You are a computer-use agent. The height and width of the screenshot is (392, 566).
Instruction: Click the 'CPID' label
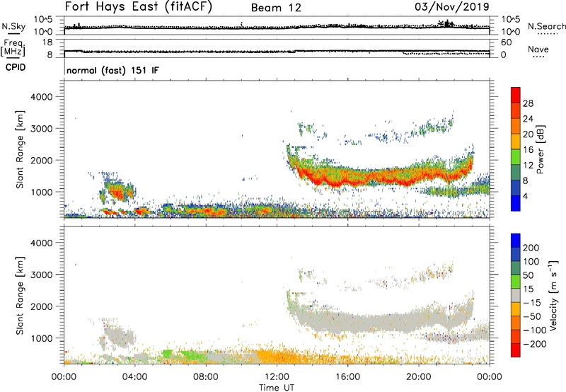pyautogui.click(x=16, y=67)
